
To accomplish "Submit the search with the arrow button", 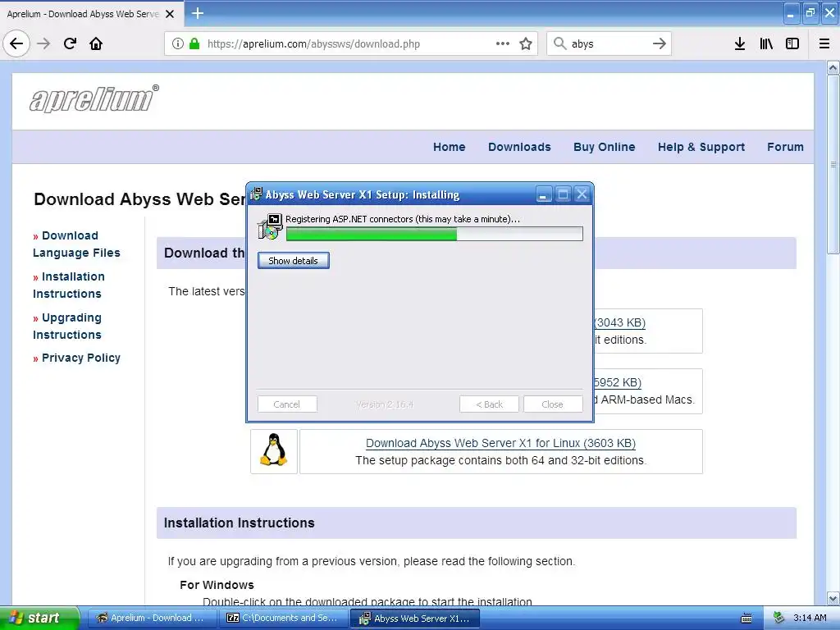I will coord(660,43).
